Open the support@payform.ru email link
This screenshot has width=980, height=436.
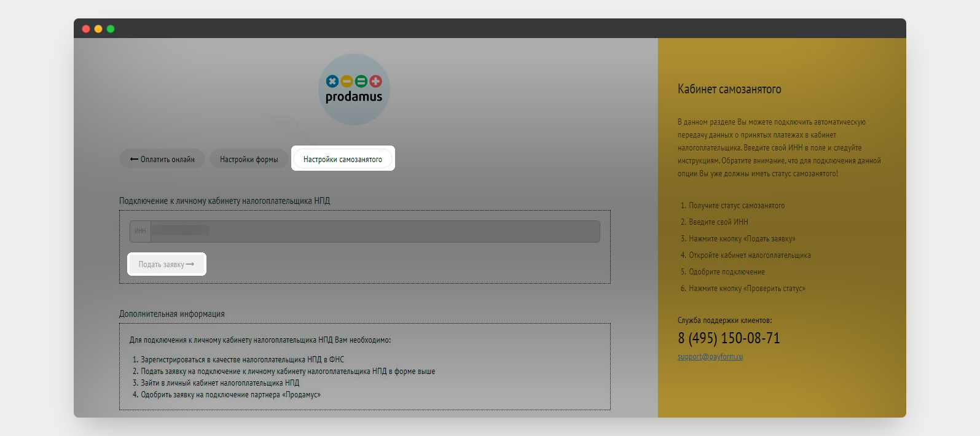tap(710, 356)
